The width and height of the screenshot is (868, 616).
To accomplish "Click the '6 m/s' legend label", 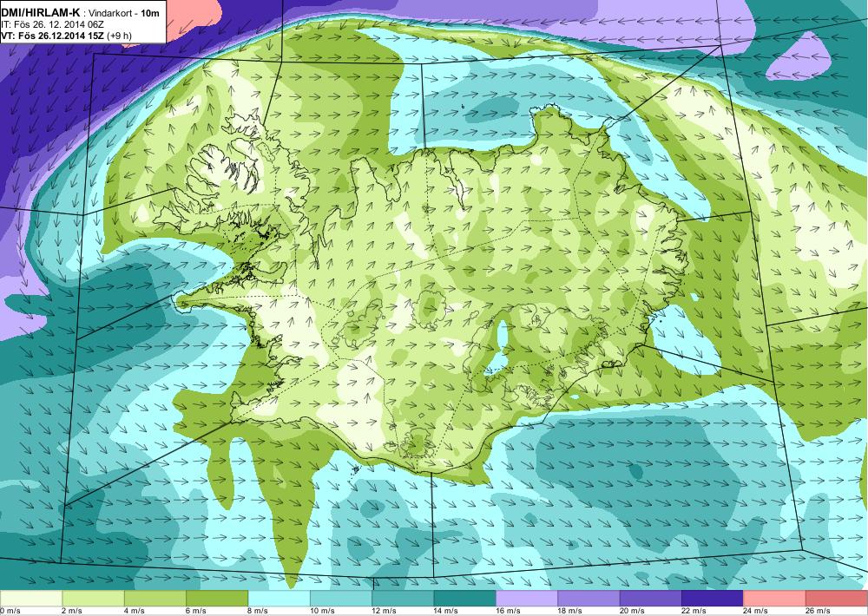I will click(196, 611).
